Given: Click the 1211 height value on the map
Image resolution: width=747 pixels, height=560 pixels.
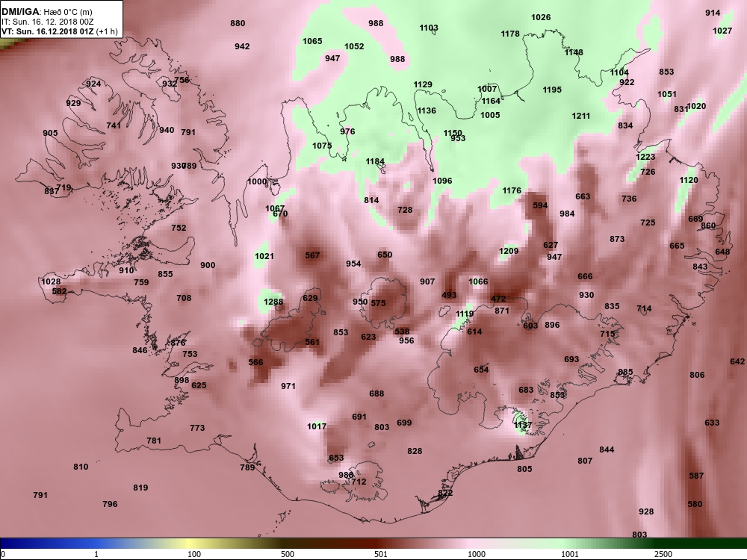Looking at the screenshot, I should tap(580, 116).
